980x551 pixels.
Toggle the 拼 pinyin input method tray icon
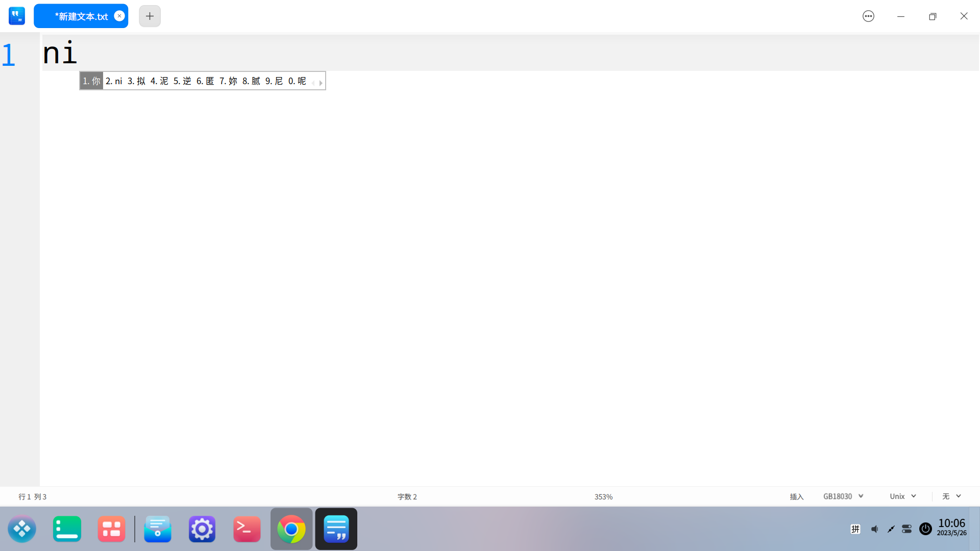855,529
